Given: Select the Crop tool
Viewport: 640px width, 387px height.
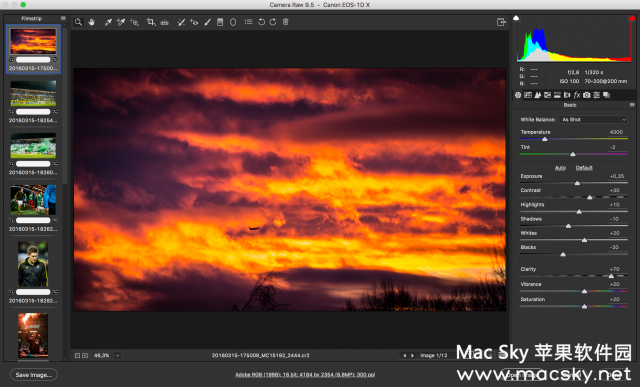Looking at the screenshot, I should click(151, 22).
